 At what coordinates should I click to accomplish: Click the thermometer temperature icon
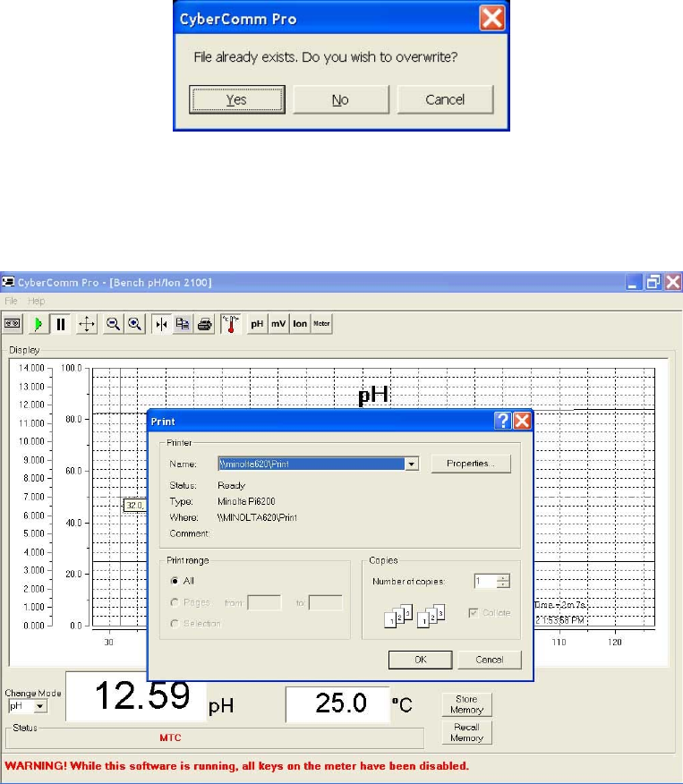pos(230,324)
